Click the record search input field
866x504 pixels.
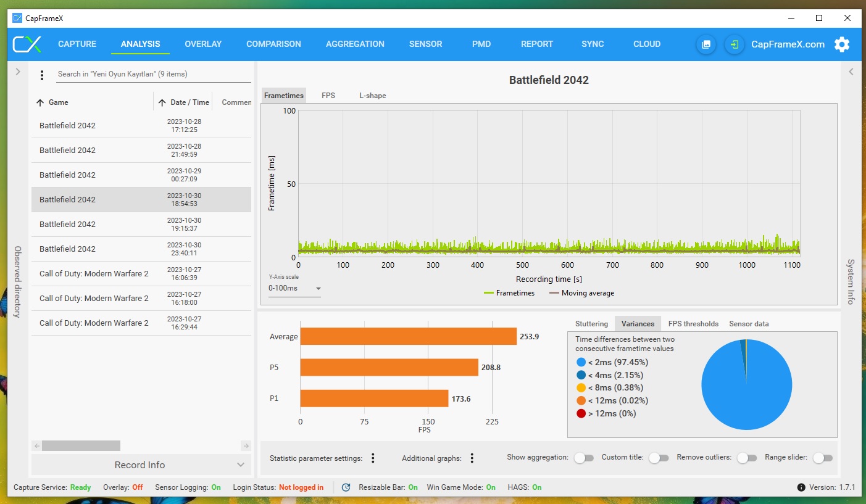pos(153,74)
